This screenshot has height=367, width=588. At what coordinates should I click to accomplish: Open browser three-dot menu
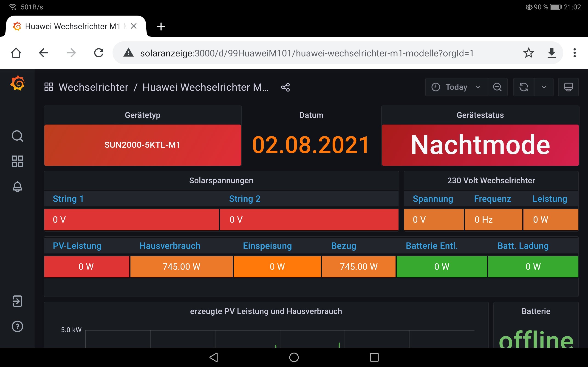click(575, 53)
